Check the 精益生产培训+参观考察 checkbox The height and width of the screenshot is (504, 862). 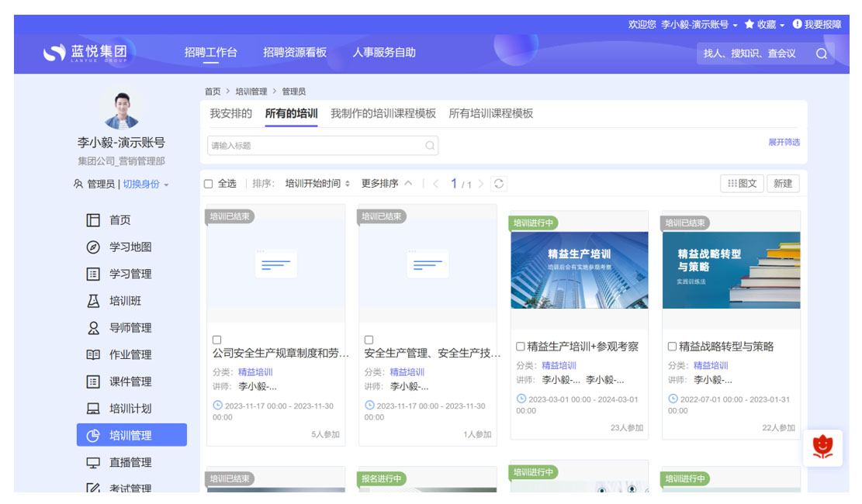pos(521,347)
